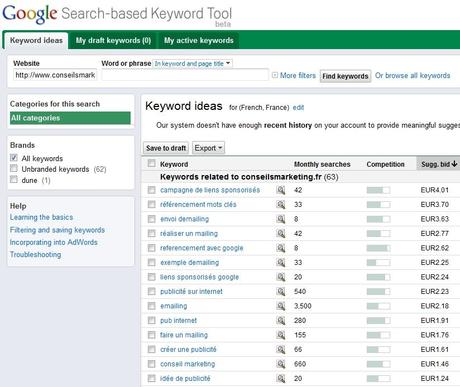Viewport: 460px width, 387px height.
Task: Click magnifier icon beside exemple demailing
Action: click(x=281, y=262)
